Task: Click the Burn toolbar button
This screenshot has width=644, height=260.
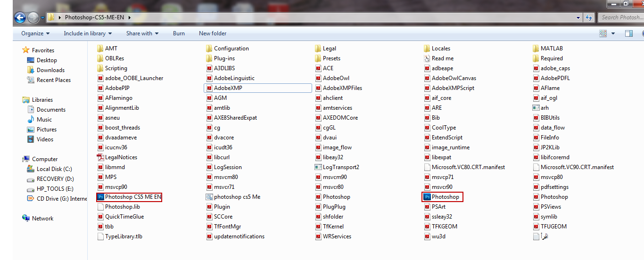Action: point(179,33)
